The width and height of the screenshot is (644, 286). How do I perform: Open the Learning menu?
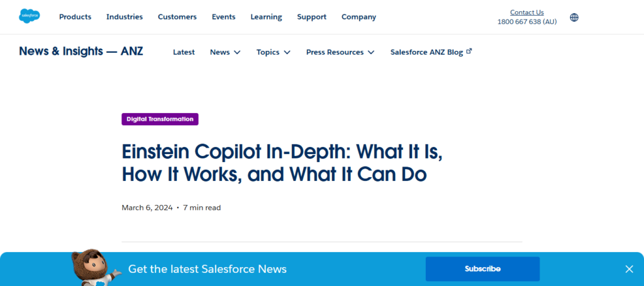click(266, 17)
